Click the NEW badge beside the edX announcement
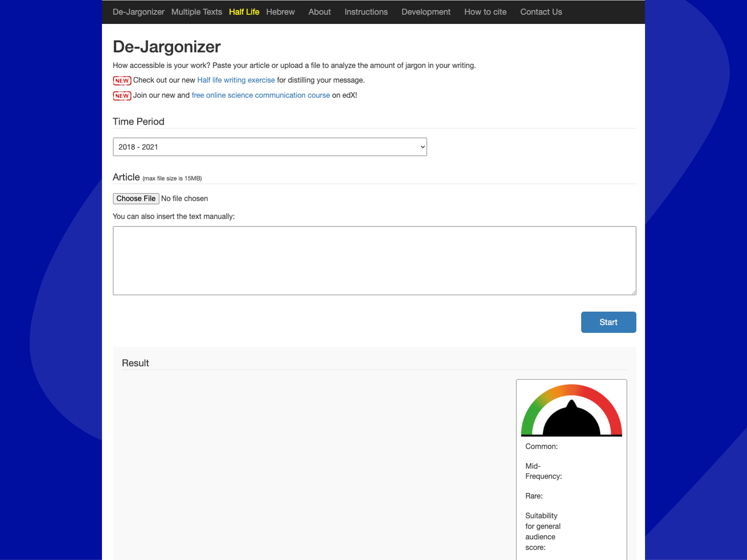The image size is (747, 560). click(122, 96)
